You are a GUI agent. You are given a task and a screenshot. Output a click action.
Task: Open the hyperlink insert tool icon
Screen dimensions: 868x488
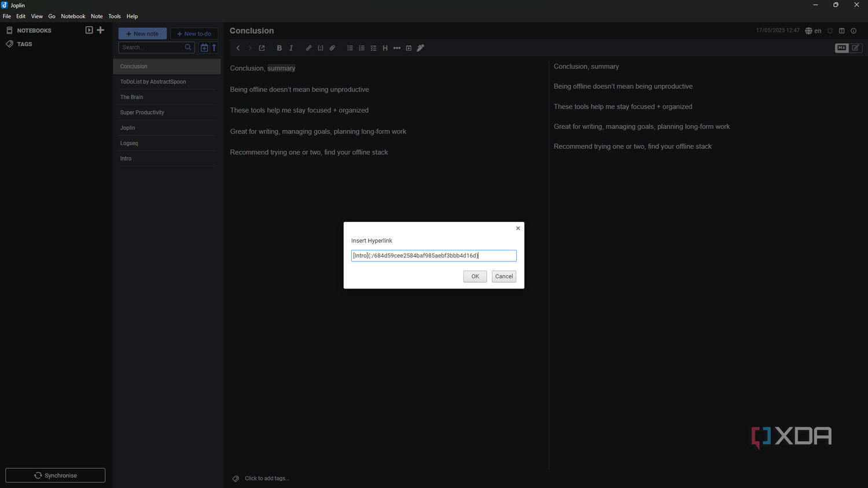point(308,48)
